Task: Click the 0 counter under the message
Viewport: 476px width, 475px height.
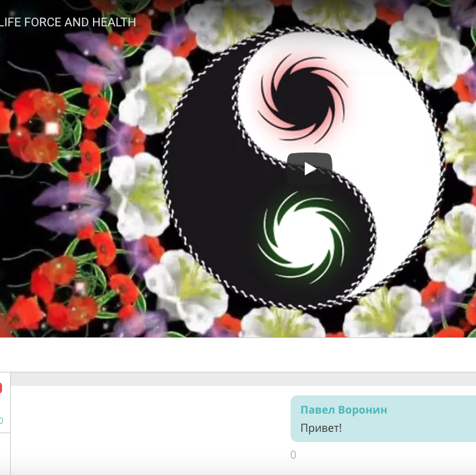Action: (x=293, y=455)
